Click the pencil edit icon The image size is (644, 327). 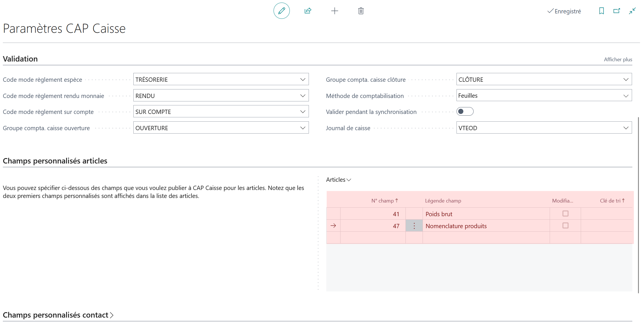(x=282, y=11)
